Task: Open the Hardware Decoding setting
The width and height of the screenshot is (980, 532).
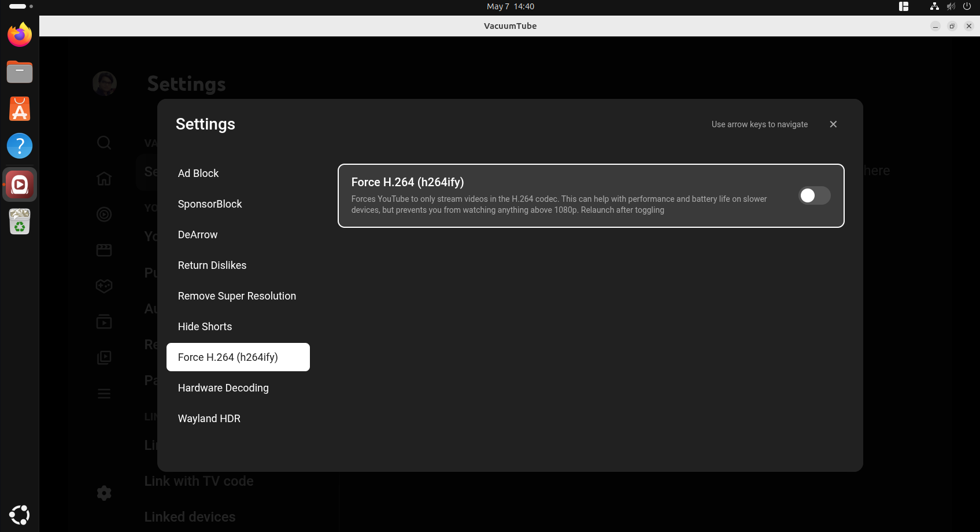Action: click(x=238, y=388)
